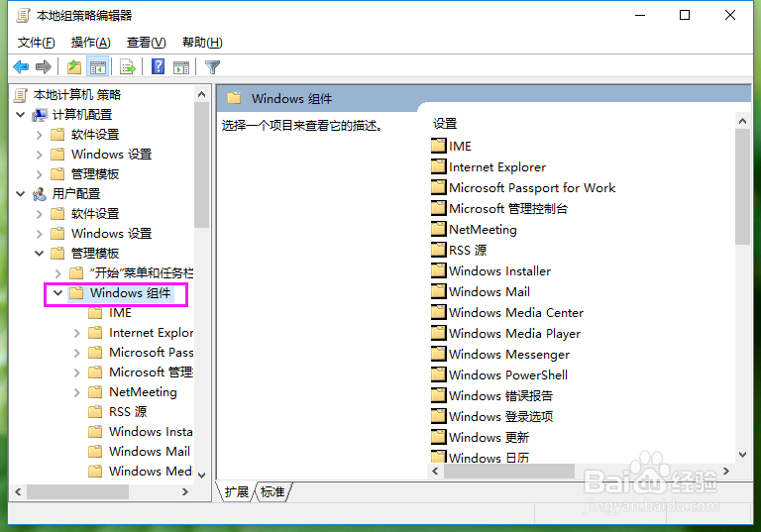Expand 软件设置 under 用户配置

coord(40,214)
